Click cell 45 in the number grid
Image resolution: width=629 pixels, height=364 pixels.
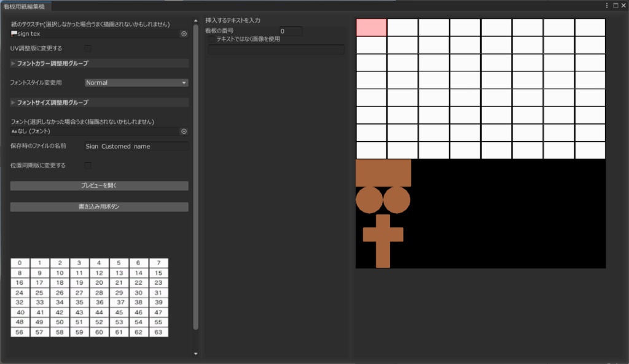[119, 312]
